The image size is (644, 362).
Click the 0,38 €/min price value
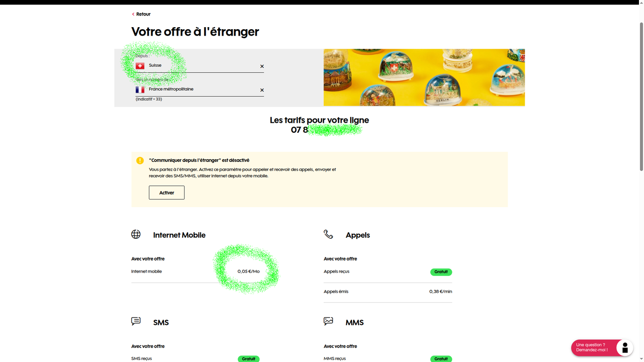[x=441, y=292]
